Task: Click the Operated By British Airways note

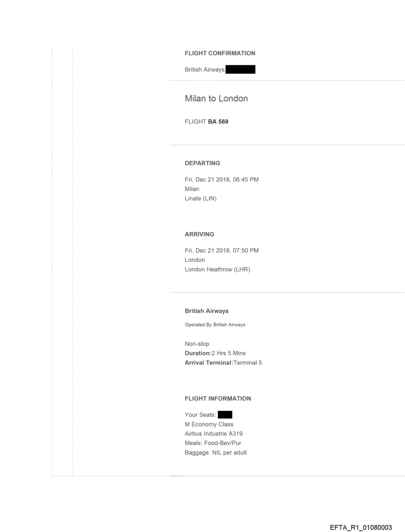Action: coord(215,325)
